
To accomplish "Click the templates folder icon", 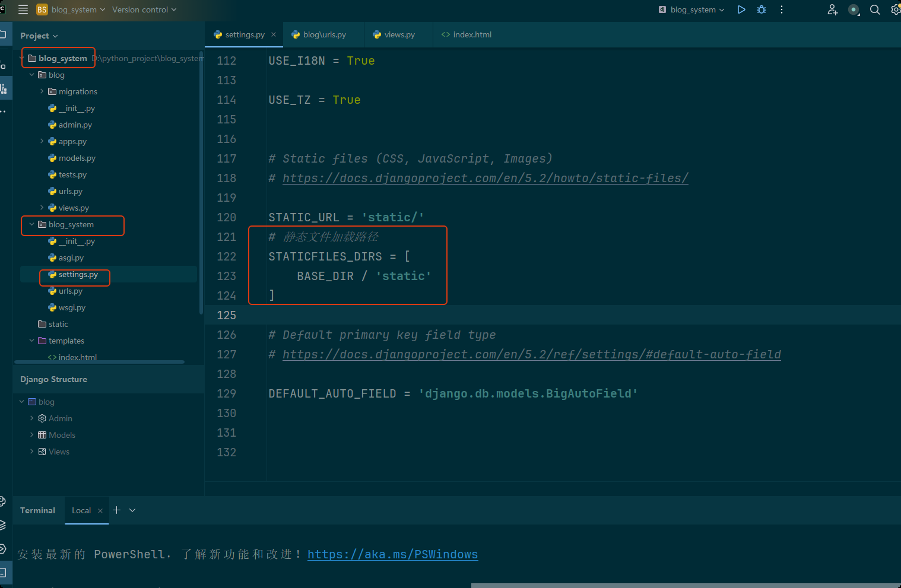I will click(x=42, y=341).
